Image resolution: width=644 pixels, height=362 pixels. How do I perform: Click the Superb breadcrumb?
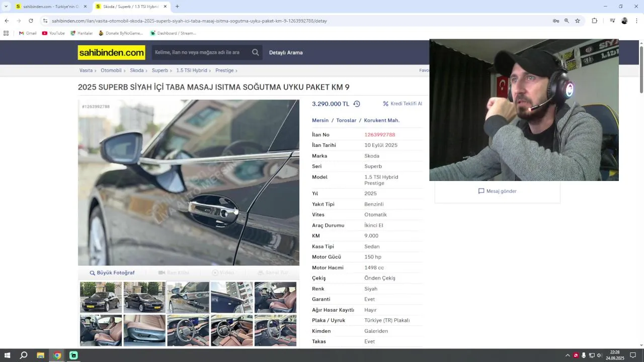(x=160, y=70)
